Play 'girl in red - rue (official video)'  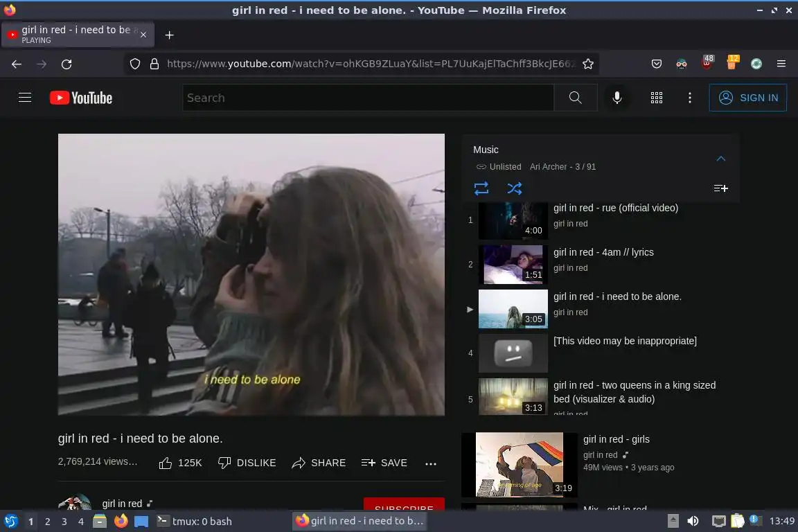click(x=615, y=208)
